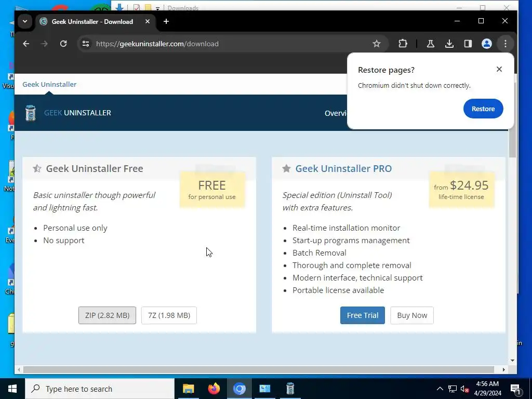
Task: Open the Overview navigation item
Action: pyautogui.click(x=335, y=113)
